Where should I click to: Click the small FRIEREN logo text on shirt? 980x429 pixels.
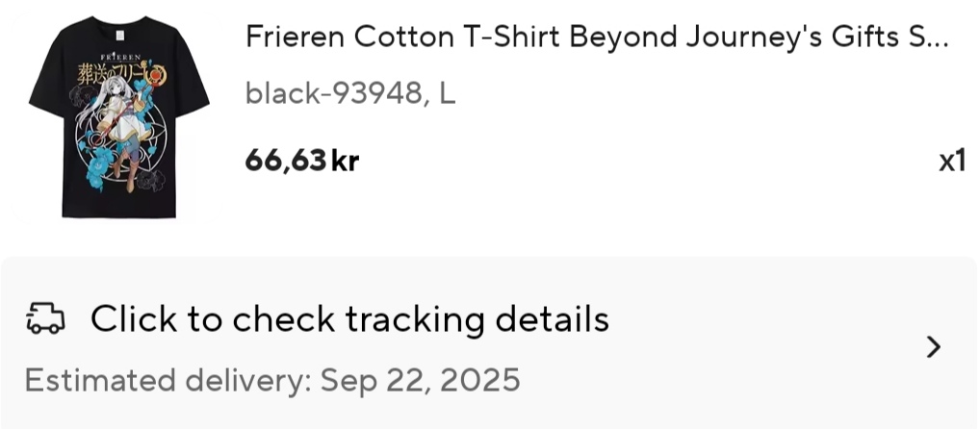click(120, 58)
